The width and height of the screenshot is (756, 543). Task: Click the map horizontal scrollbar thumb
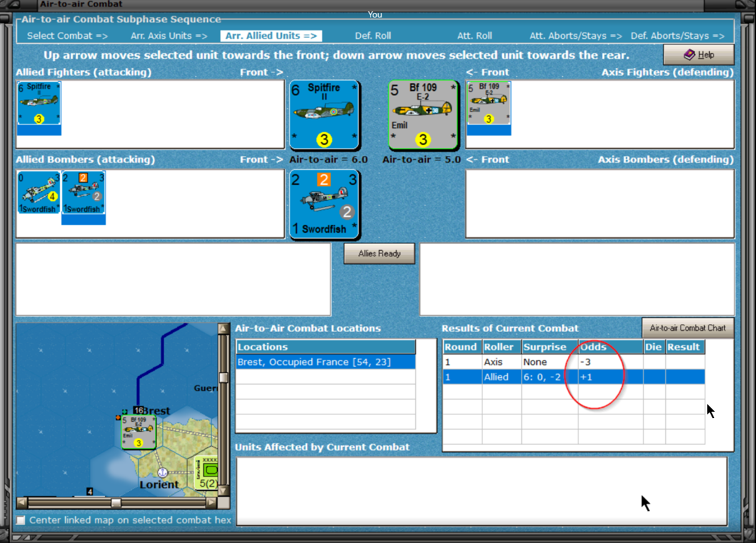[x=116, y=502]
